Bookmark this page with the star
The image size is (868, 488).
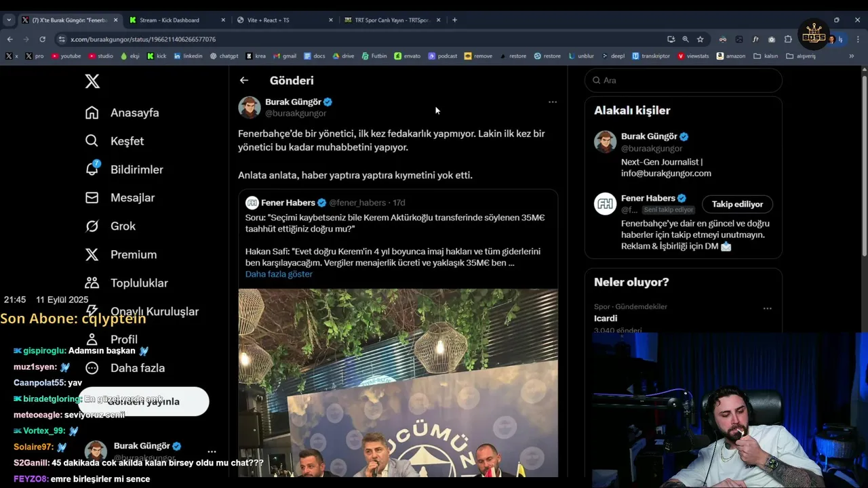pyautogui.click(x=701, y=39)
